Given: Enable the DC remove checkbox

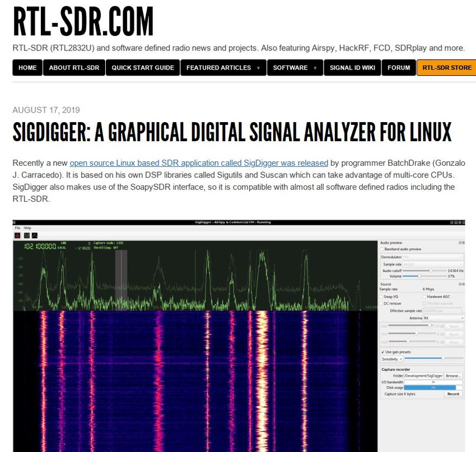Looking at the screenshot, I should click(381, 304).
